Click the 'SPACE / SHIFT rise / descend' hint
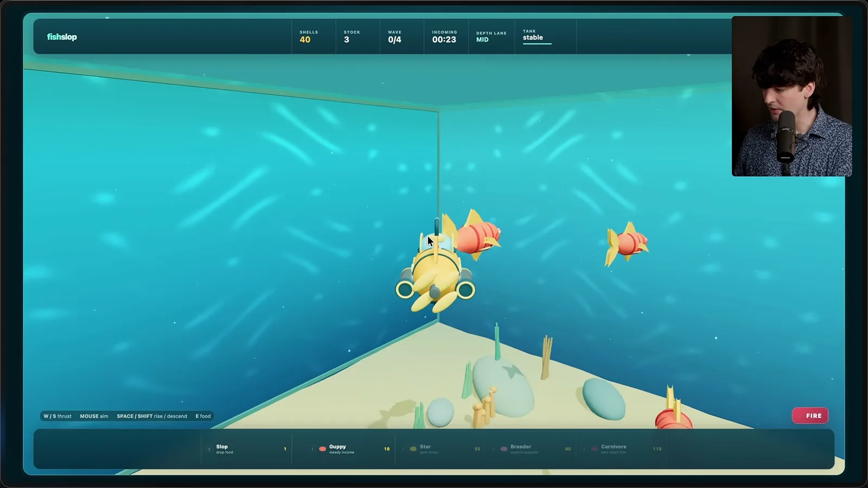Screen dimensions: 868x488 pyautogui.click(x=152, y=416)
